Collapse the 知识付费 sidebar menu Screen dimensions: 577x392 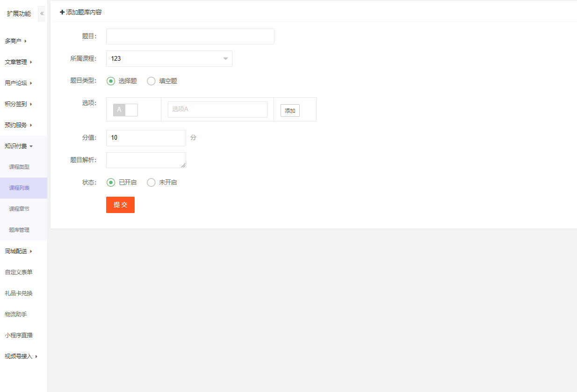[x=19, y=146]
